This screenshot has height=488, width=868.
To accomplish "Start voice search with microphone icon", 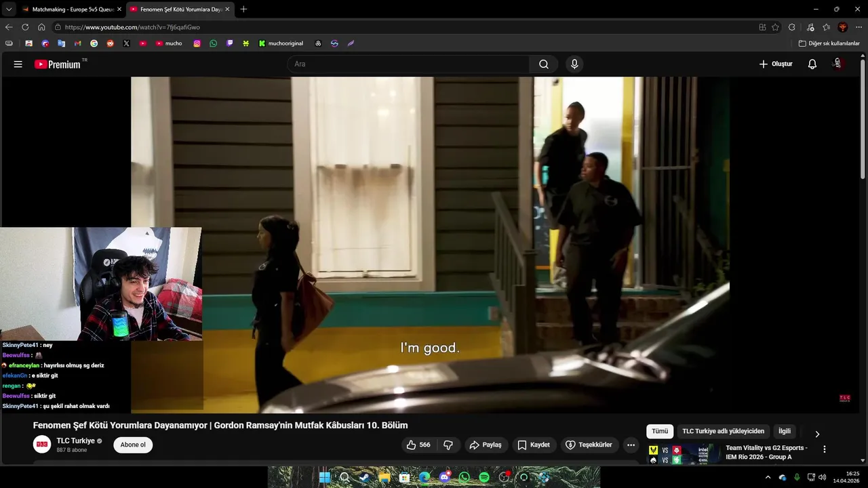I will [574, 64].
